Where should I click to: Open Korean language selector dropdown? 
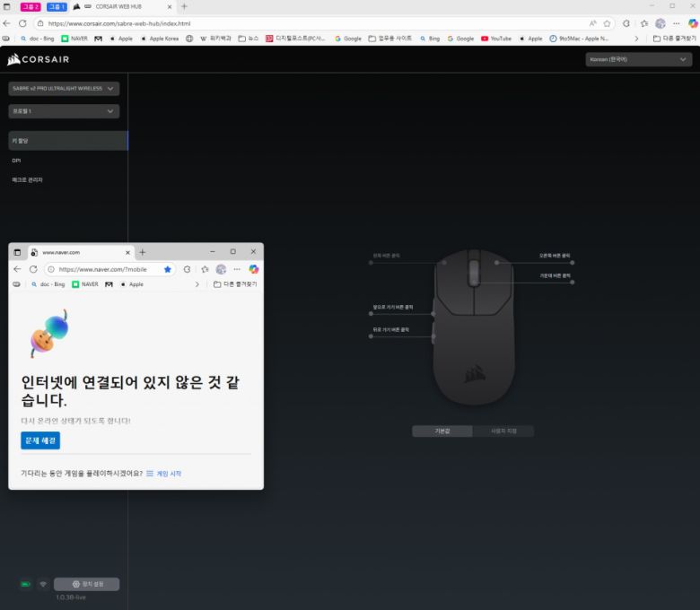(638, 59)
